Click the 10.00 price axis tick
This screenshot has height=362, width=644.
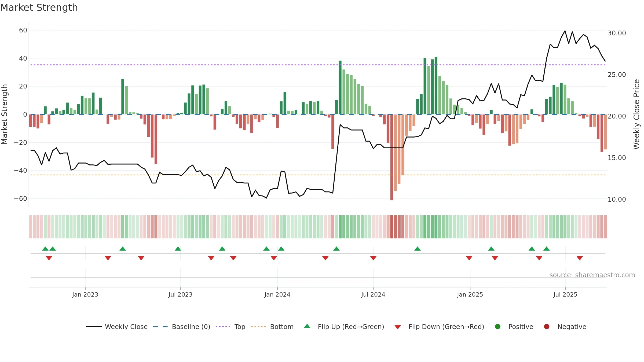pos(617,200)
